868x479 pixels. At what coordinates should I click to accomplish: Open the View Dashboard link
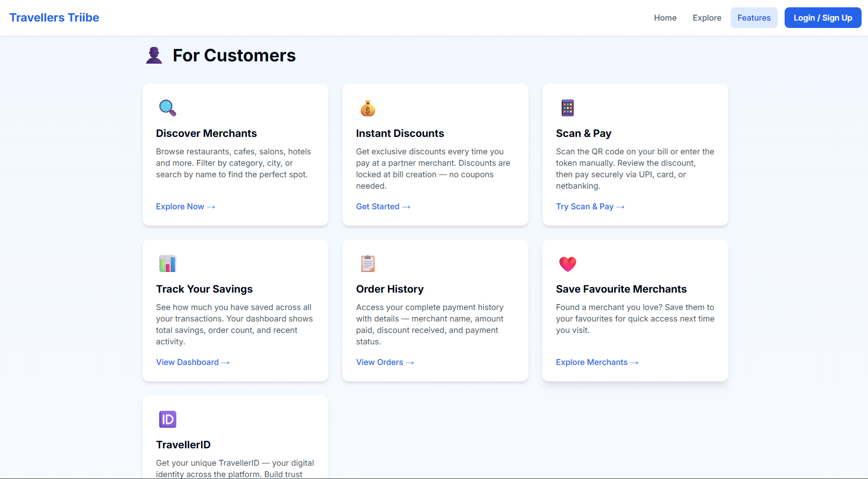193,362
